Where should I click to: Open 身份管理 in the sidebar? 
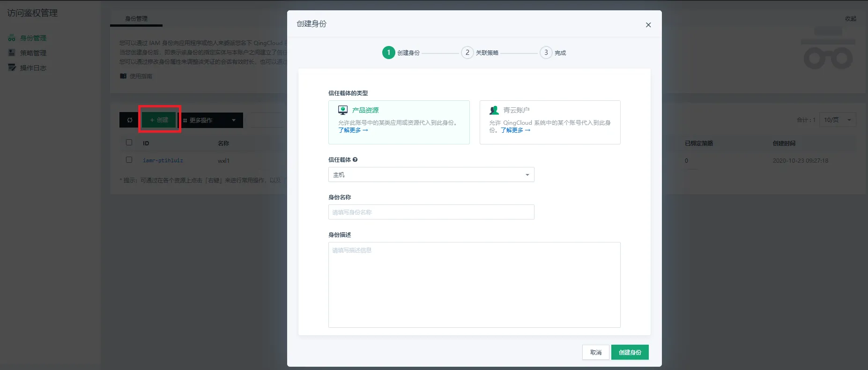(33, 38)
